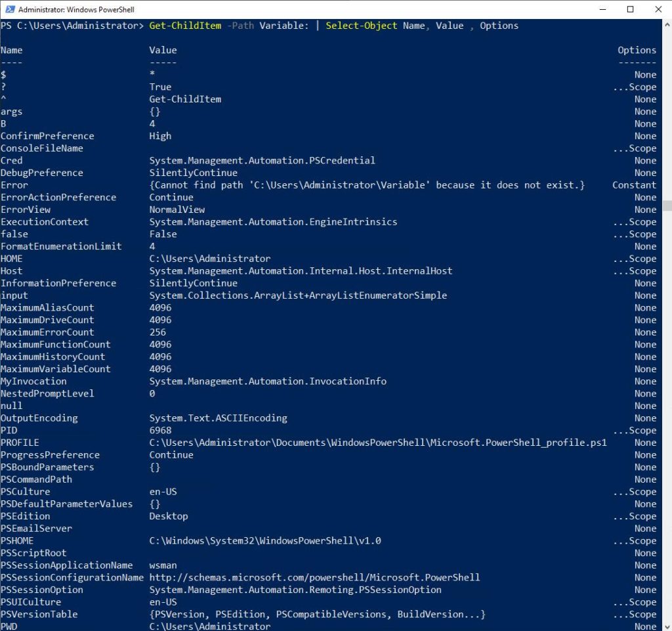Click the Cred variable name
Image resolution: width=672 pixels, height=631 pixels.
tap(12, 160)
